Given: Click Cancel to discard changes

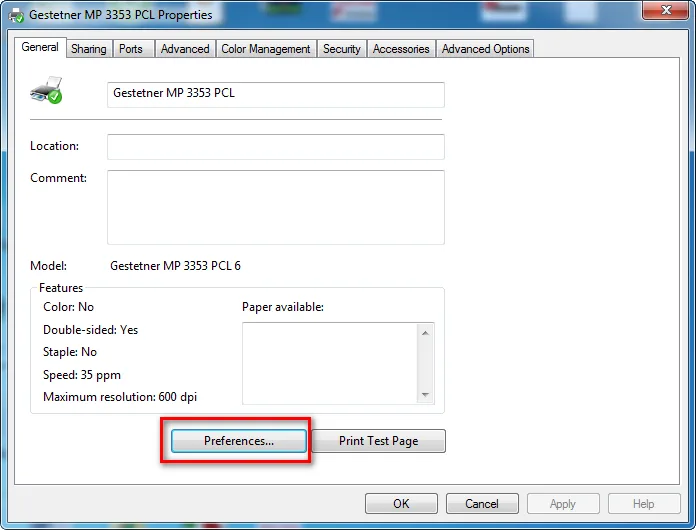Looking at the screenshot, I should pyautogui.click(x=482, y=504).
